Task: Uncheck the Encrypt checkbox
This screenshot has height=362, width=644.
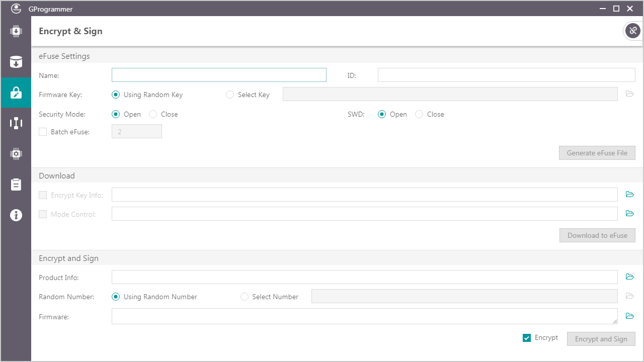Action: [x=527, y=338]
